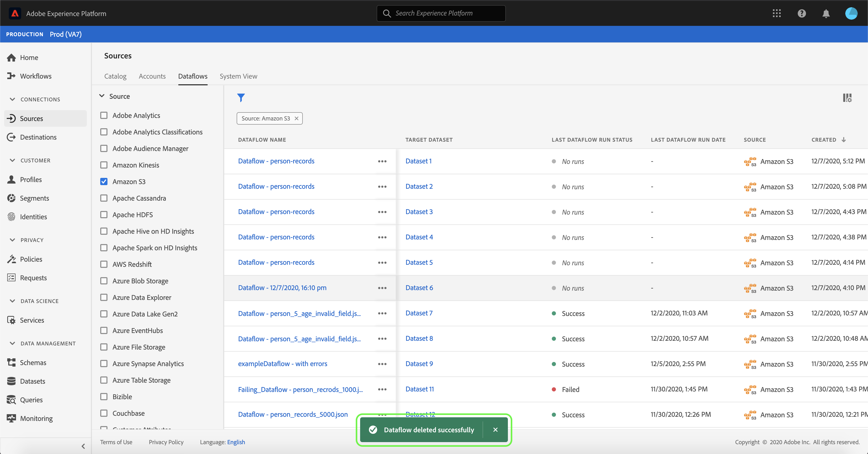
Task: Open exampleDataflow - with errors link
Action: (x=282, y=364)
